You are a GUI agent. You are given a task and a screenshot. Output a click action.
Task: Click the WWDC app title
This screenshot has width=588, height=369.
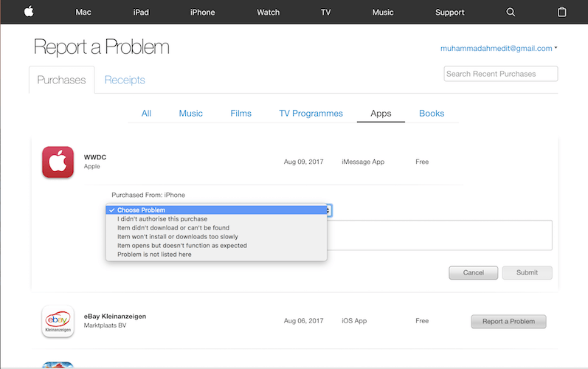95,157
